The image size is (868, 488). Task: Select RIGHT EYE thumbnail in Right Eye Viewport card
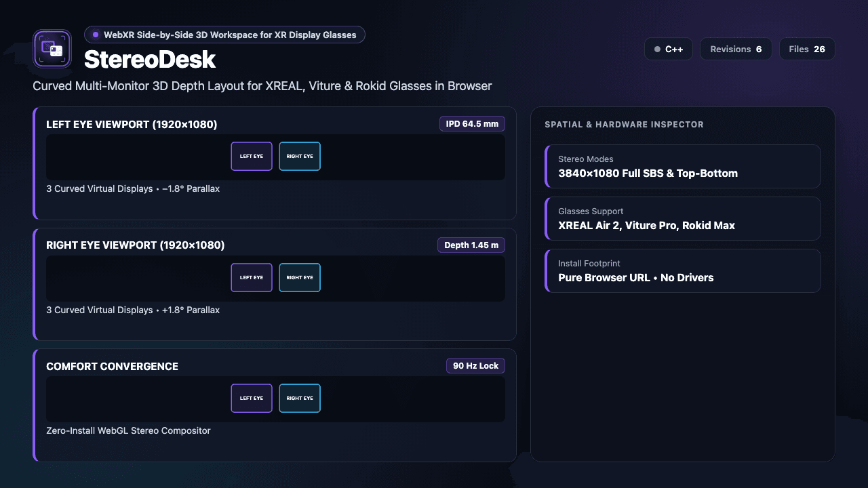(300, 277)
